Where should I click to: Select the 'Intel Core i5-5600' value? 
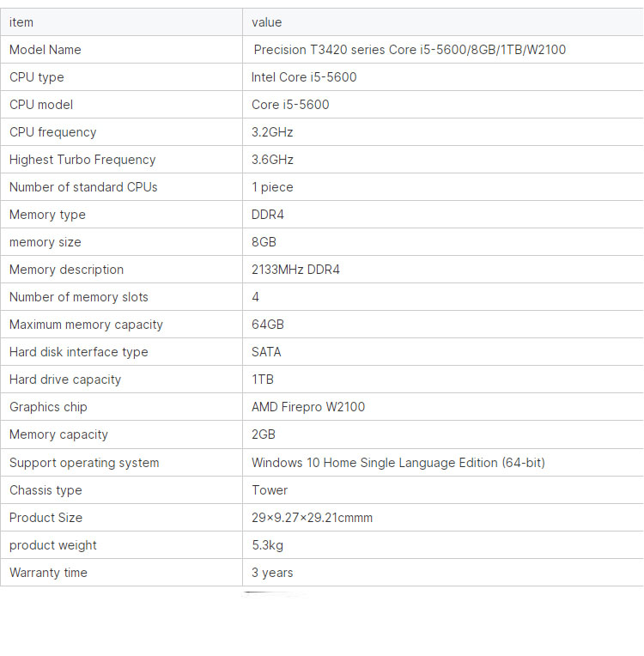(x=304, y=77)
